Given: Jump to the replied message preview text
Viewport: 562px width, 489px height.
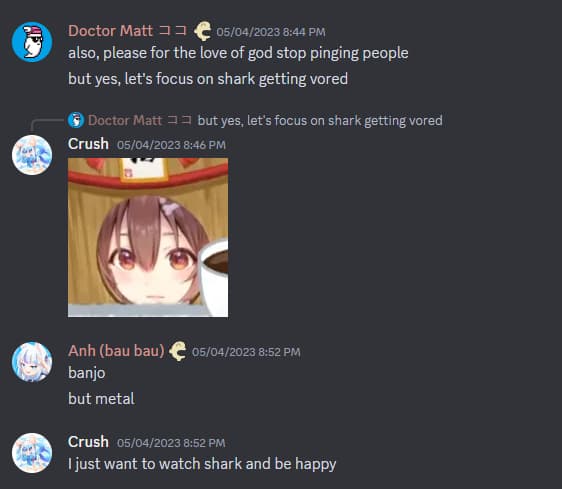Looking at the screenshot, I should pos(320,120).
